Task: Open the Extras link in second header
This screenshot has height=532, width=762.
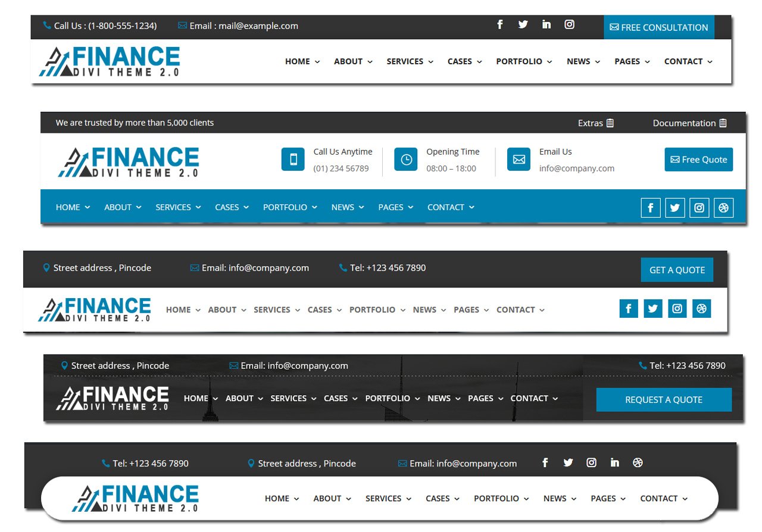Action: [596, 123]
